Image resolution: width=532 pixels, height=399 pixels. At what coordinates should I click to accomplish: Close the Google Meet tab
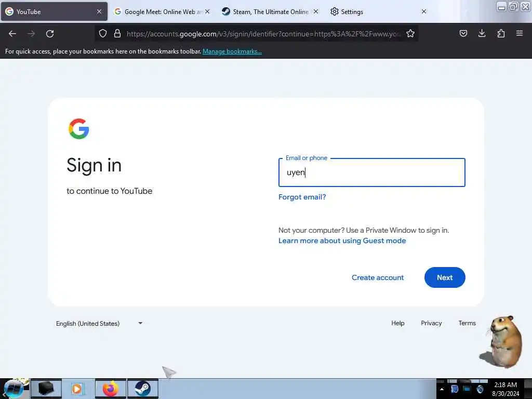(x=207, y=11)
